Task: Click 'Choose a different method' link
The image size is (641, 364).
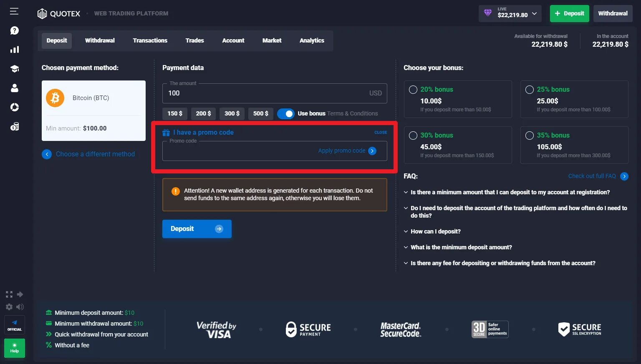Action: coord(96,154)
